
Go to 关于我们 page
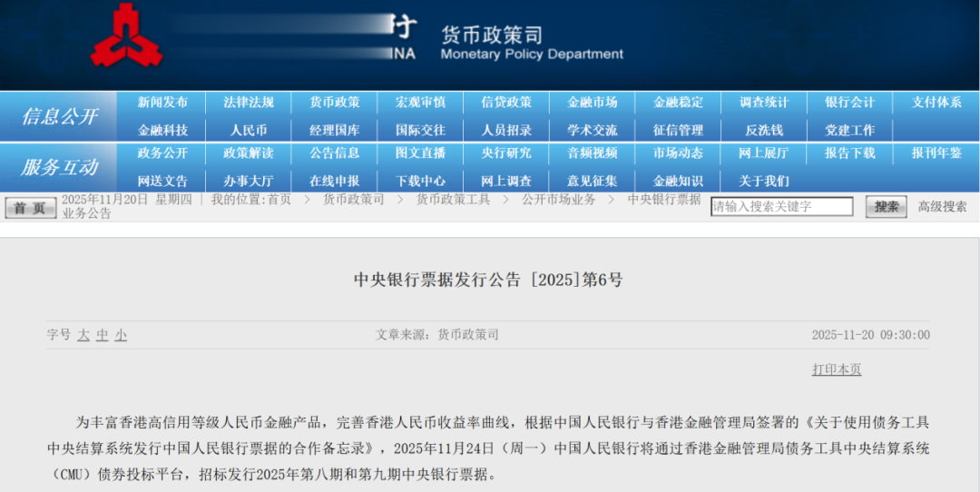[764, 182]
